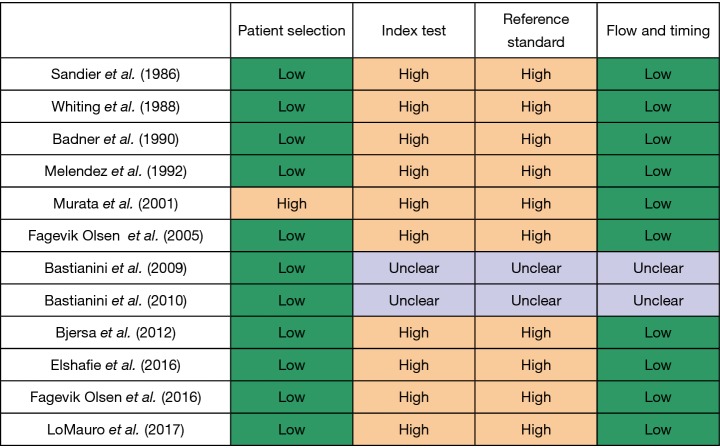This screenshot has height=448, width=720.
Task: Click the Fagevik Olsen et al. (2005) label
Action: point(116,236)
